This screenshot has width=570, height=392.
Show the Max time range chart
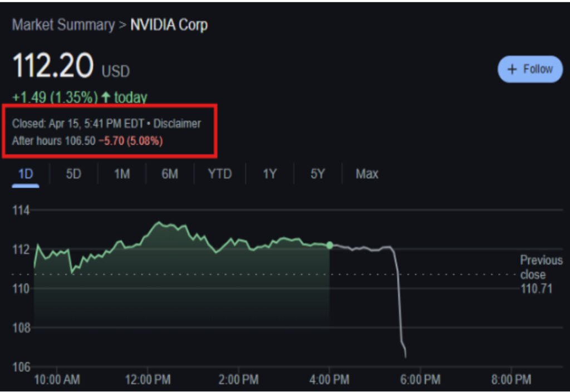[x=367, y=174]
